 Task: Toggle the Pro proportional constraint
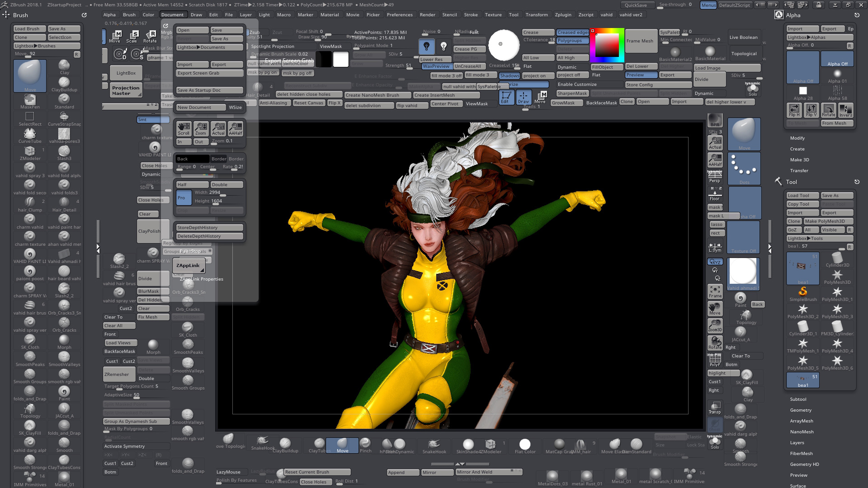click(184, 197)
